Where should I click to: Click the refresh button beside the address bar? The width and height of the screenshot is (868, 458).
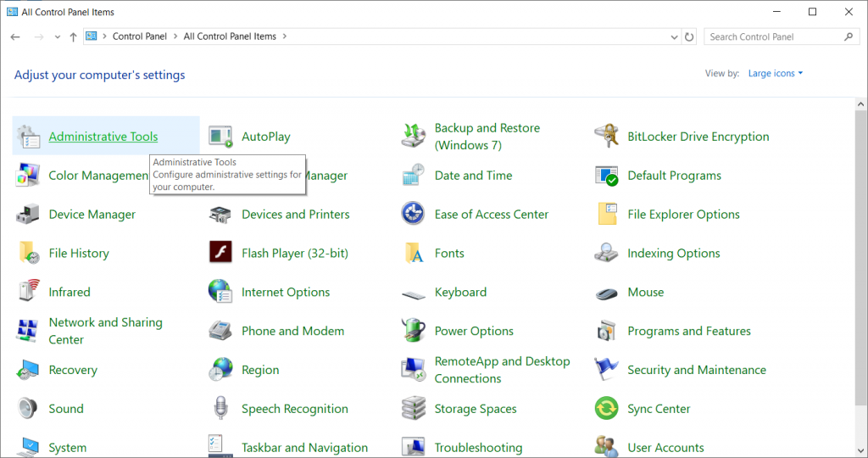tap(689, 37)
